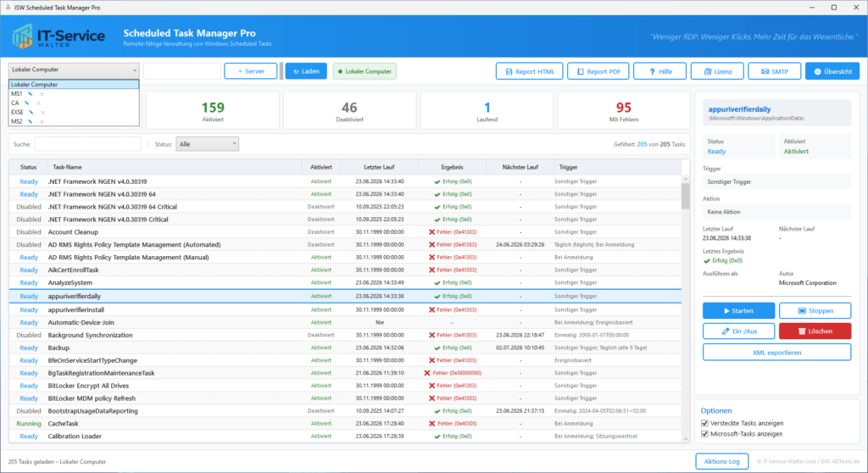Click the pencil edit icon next to MS1
This screenshot has width=868, height=473.
31,94
